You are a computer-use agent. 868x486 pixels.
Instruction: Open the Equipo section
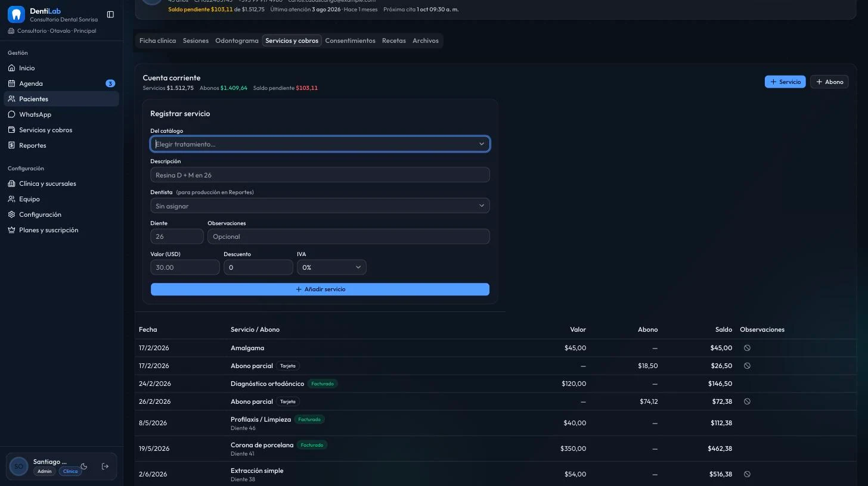pos(61,199)
